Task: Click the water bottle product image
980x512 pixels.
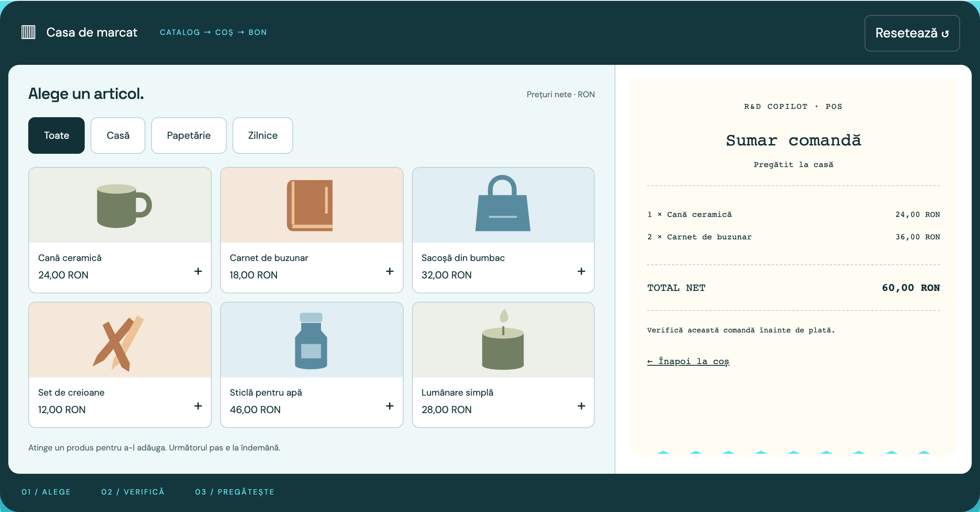Action: point(312,340)
